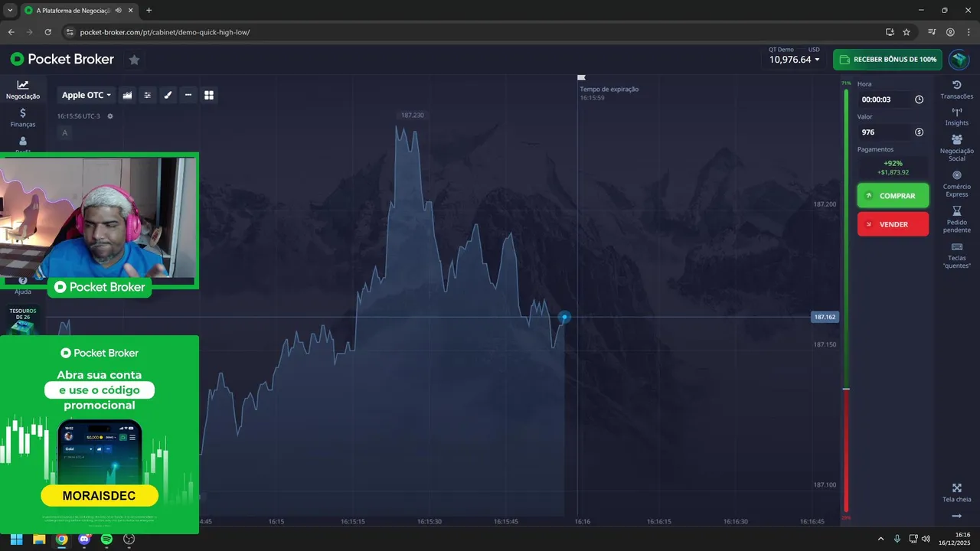
Task: Open Teclas quentes hotkeys panel
Action: click(957, 255)
